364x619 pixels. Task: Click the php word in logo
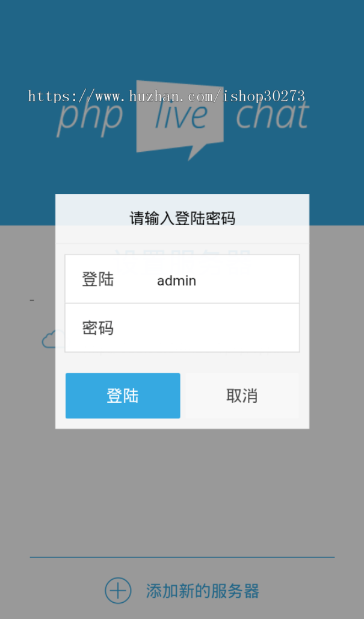click(90, 117)
